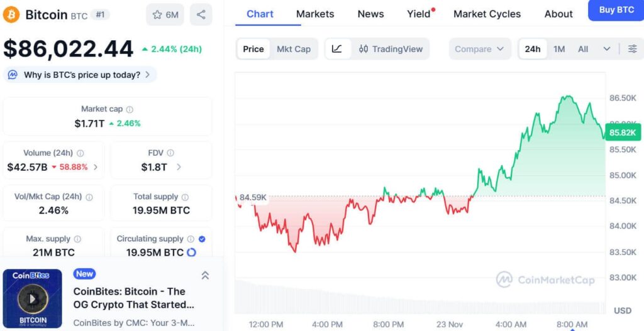Click the Market cap info icon

130,109
